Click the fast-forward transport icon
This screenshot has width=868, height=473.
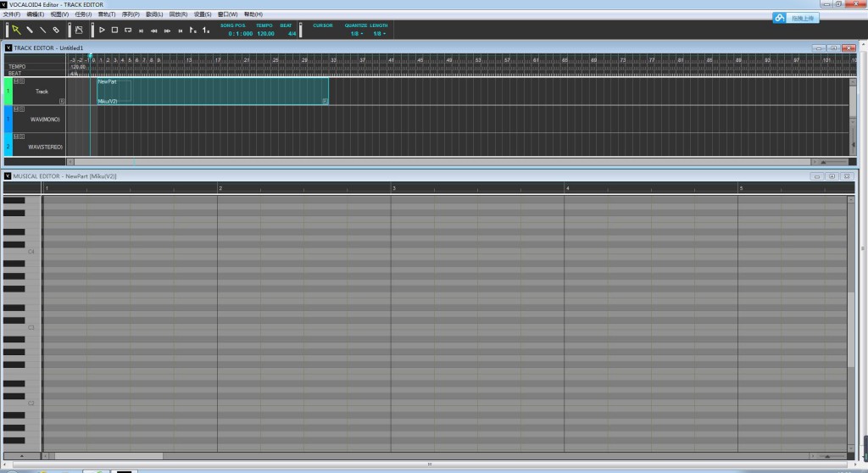pos(167,31)
